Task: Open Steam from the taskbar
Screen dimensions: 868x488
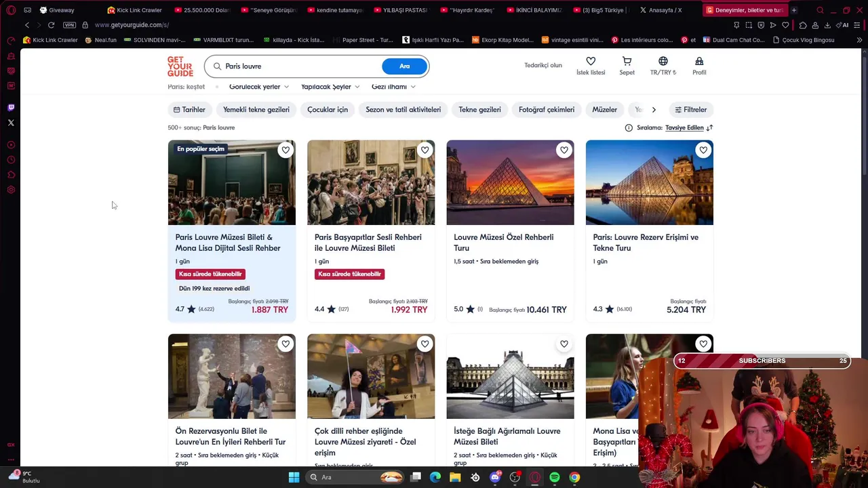Action: click(475, 477)
